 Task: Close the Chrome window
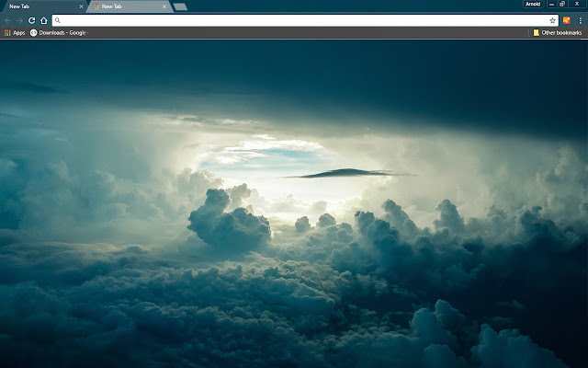(577, 4)
